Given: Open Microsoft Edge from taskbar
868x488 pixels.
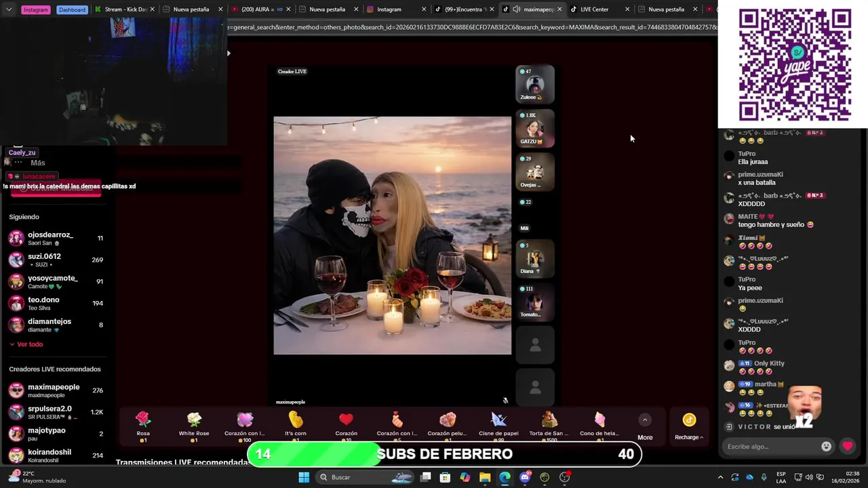Looking at the screenshot, I should pyautogui.click(x=505, y=477).
